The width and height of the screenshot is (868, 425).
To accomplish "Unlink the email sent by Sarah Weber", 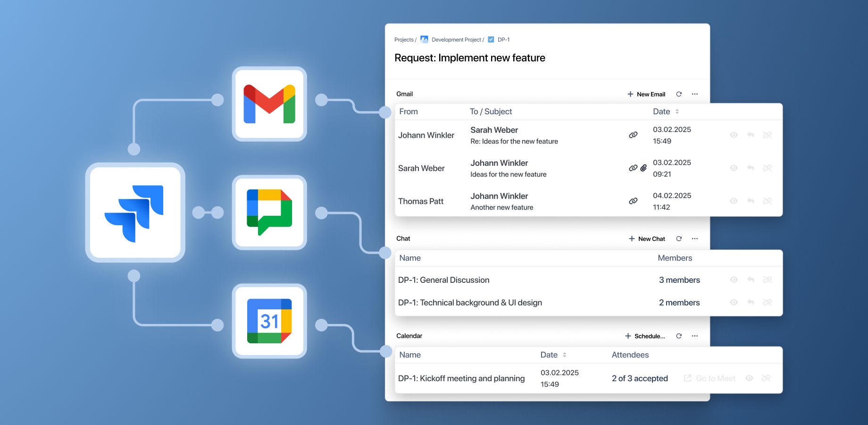I will pos(767,168).
